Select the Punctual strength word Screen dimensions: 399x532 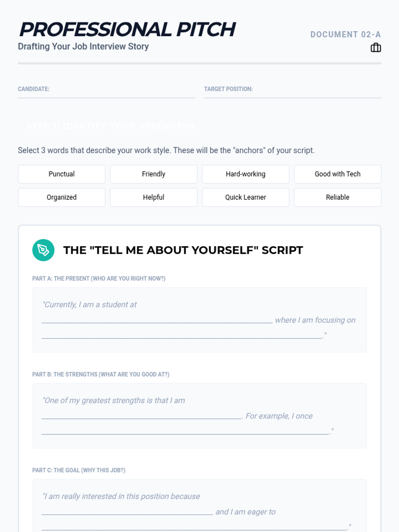click(62, 174)
